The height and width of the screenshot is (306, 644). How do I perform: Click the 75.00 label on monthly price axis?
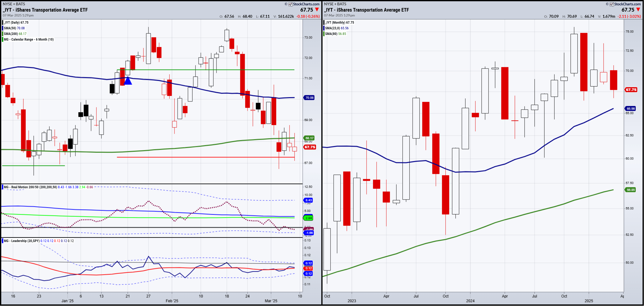(x=630, y=32)
